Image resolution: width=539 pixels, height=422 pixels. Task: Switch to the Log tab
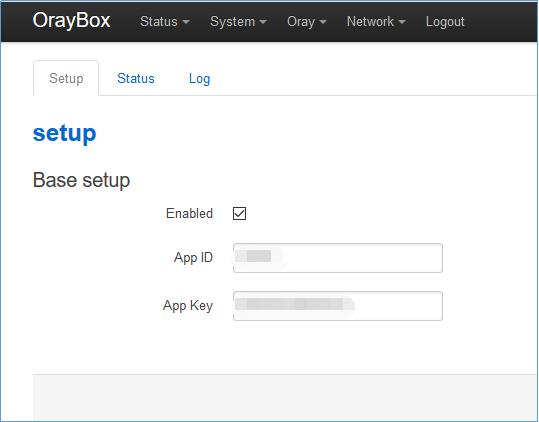(199, 78)
